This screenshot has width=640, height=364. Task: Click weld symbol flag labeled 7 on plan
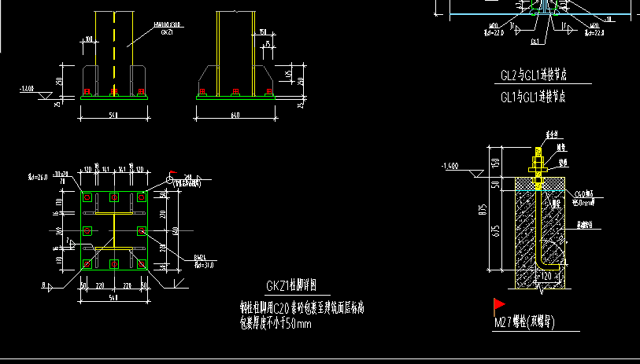[71, 244]
